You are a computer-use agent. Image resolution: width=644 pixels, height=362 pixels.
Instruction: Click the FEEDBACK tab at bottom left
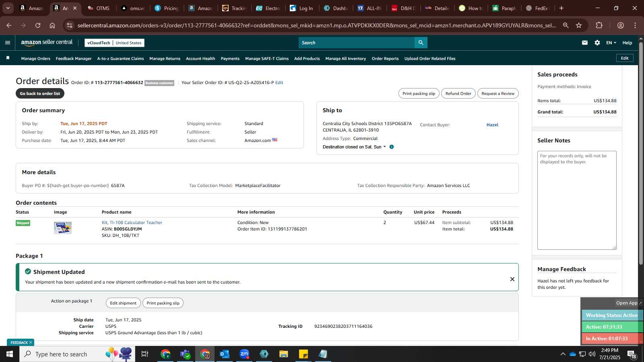20,342
